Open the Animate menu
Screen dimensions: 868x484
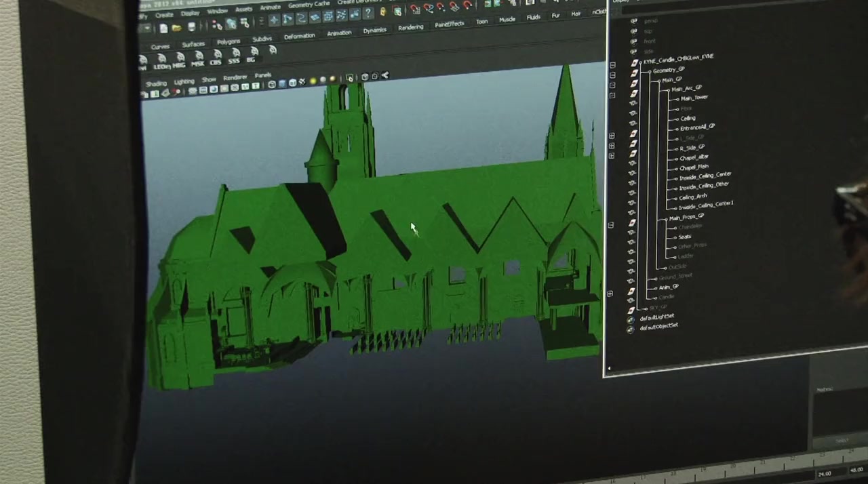tap(270, 7)
